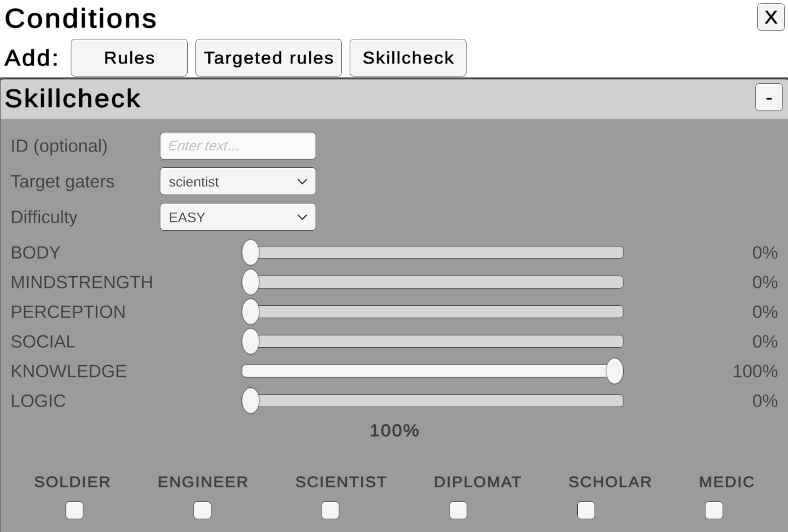Add a new Skillcheck condition
Viewport: 788px width, 532px height.
click(408, 57)
